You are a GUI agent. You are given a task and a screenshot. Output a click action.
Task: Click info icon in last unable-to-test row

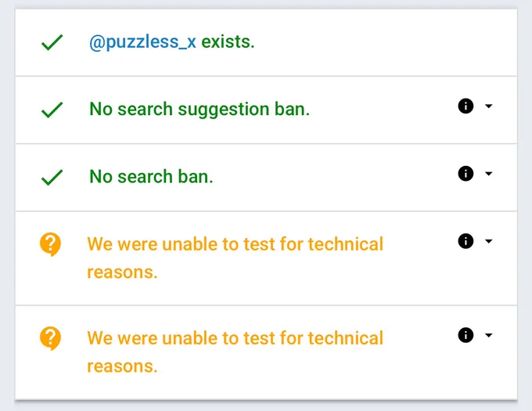tap(465, 335)
